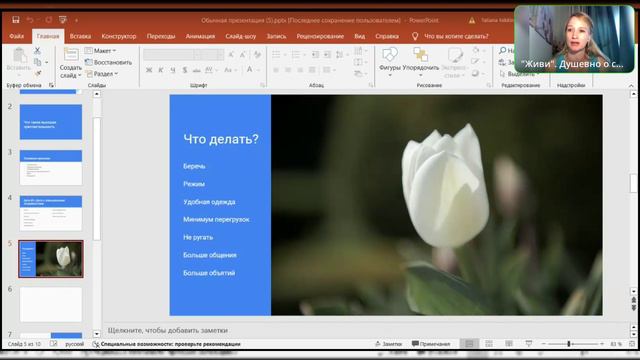Click decrease indent icon
The image size is (640, 360).
[316, 54]
